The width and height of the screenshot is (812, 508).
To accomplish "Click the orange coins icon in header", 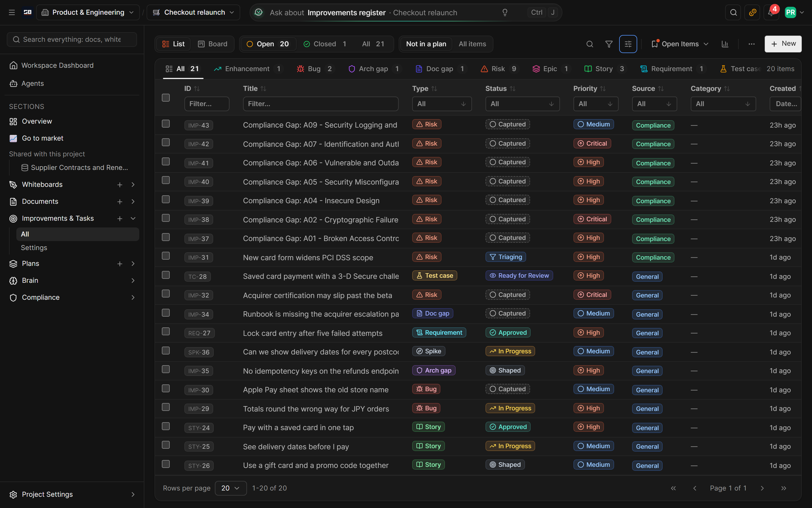I will point(752,12).
